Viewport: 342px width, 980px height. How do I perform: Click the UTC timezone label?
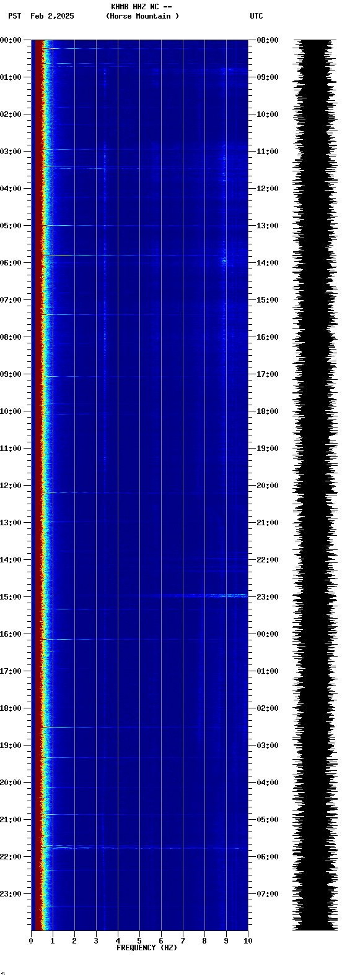[x=256, y=16]
